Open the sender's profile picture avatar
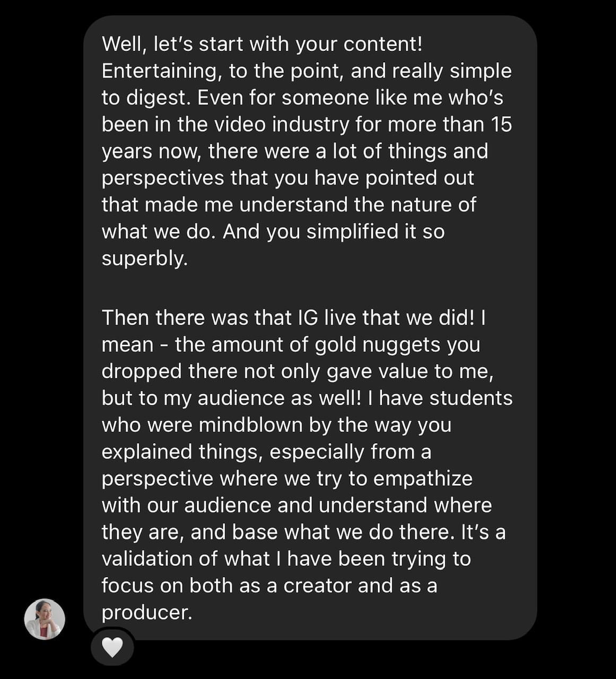The image size is (616, 679). coord(45,619)
